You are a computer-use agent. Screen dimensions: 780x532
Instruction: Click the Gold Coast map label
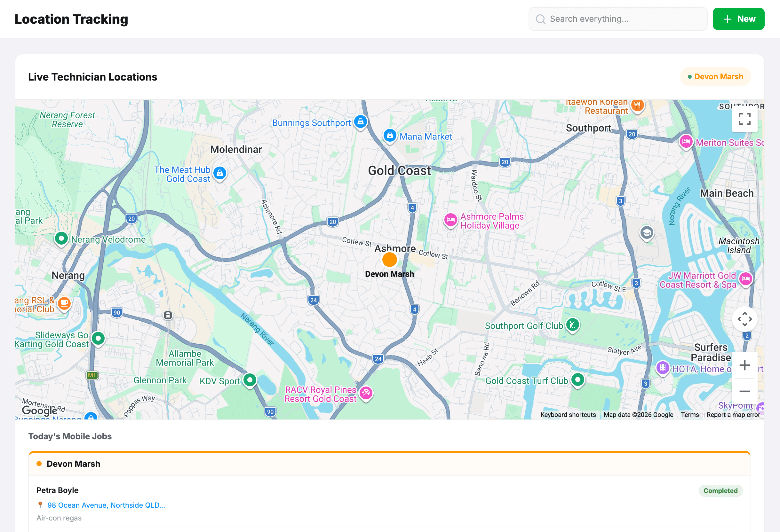[x=399, y=171]
